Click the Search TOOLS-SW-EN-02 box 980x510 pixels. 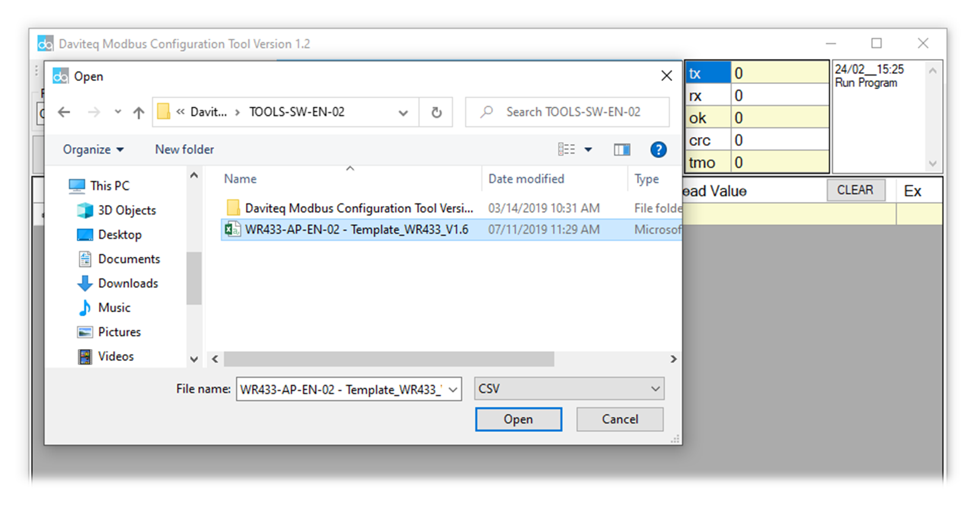click(567, 112)
